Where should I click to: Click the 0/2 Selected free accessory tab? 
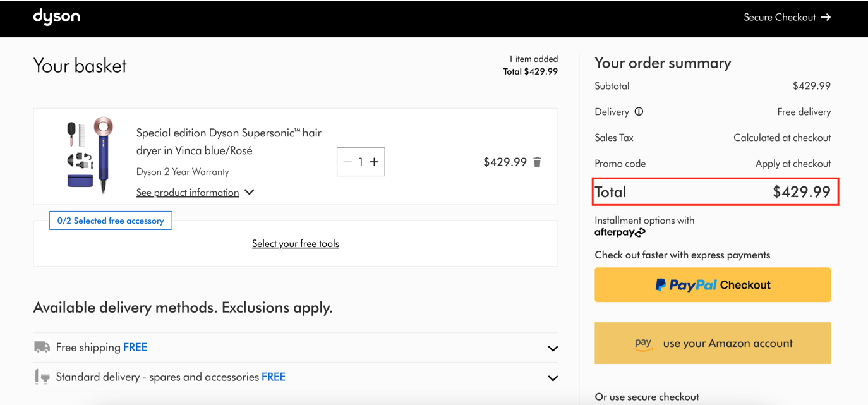pos(111,221)
